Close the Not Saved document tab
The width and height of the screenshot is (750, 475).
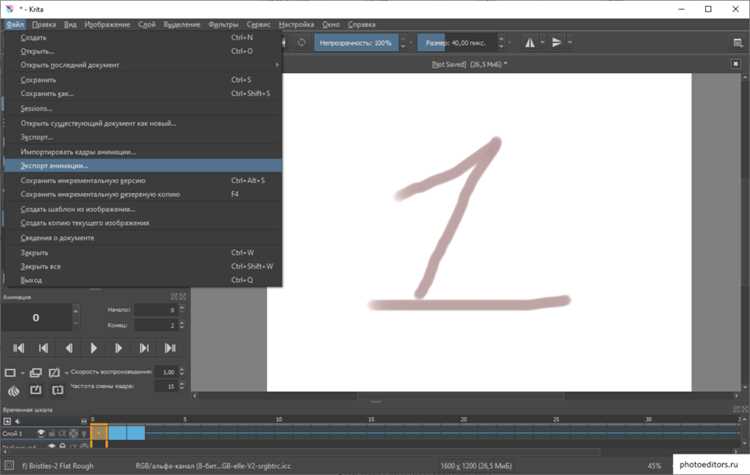[x=736, y=64]
